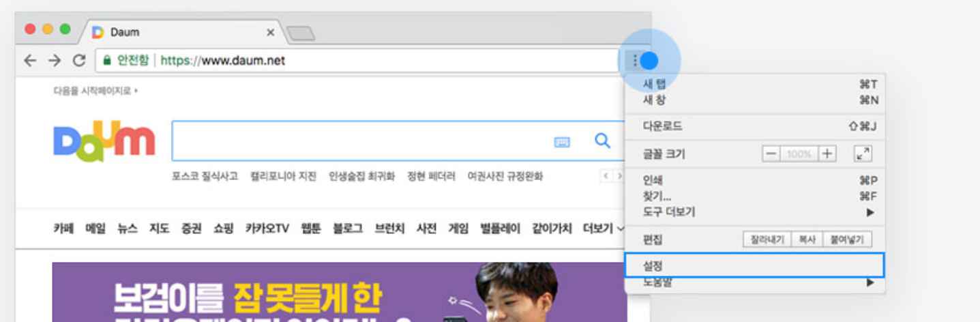Click 다음을 시작페이지로 link
Image resolution: width=980 pixels, height=322 pixels.
(95, 91)
